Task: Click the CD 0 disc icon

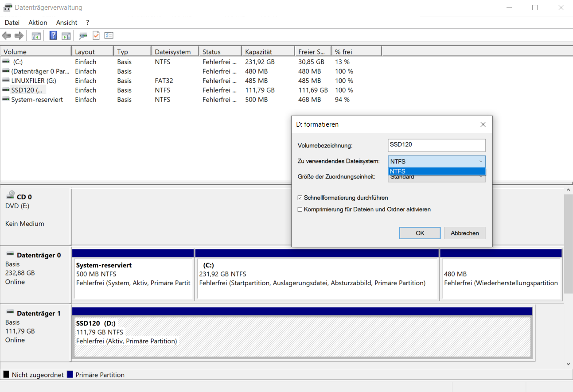Action: (11, 196)
